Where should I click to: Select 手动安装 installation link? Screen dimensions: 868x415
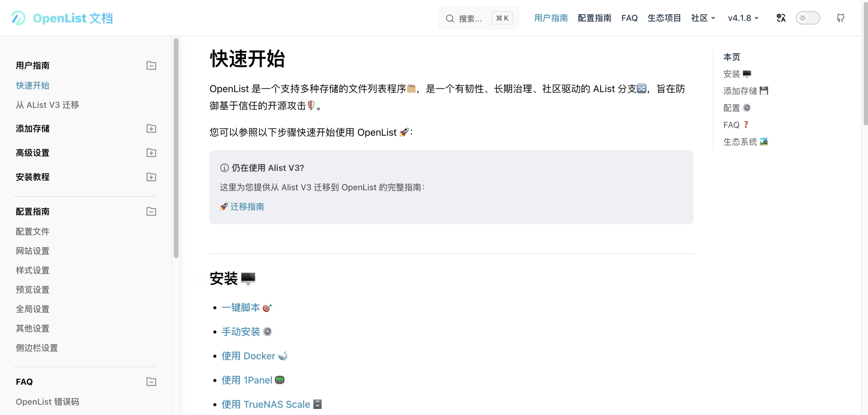pyautogui.click(x=240, y=332)
